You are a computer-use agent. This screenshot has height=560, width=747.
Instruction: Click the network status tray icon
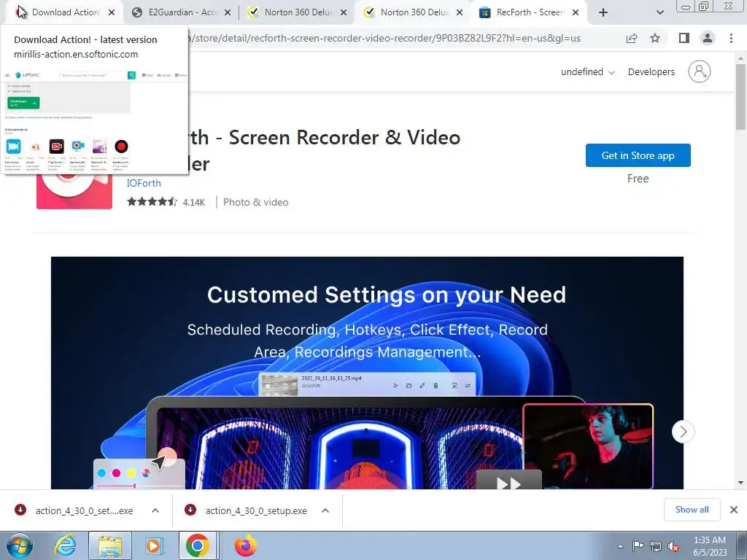coord(656,546)
